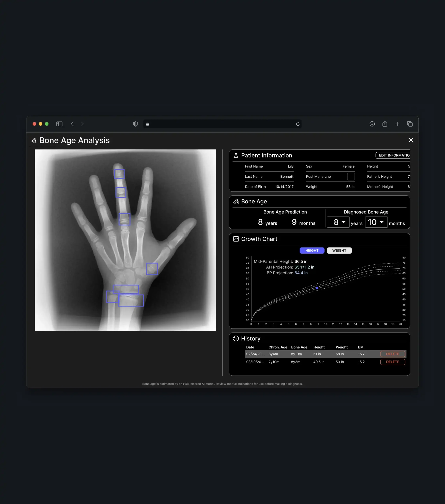This screenshot has width=445, height=504.
Task: Click the yellow minimize window dot
Action: (x=40, y=124)
